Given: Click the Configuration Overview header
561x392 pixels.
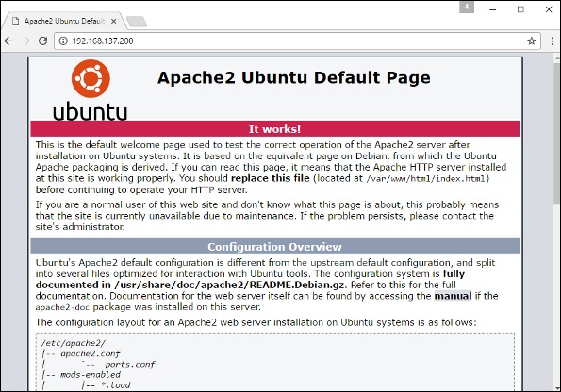Looking at the screenshot, I should point(274,247).
